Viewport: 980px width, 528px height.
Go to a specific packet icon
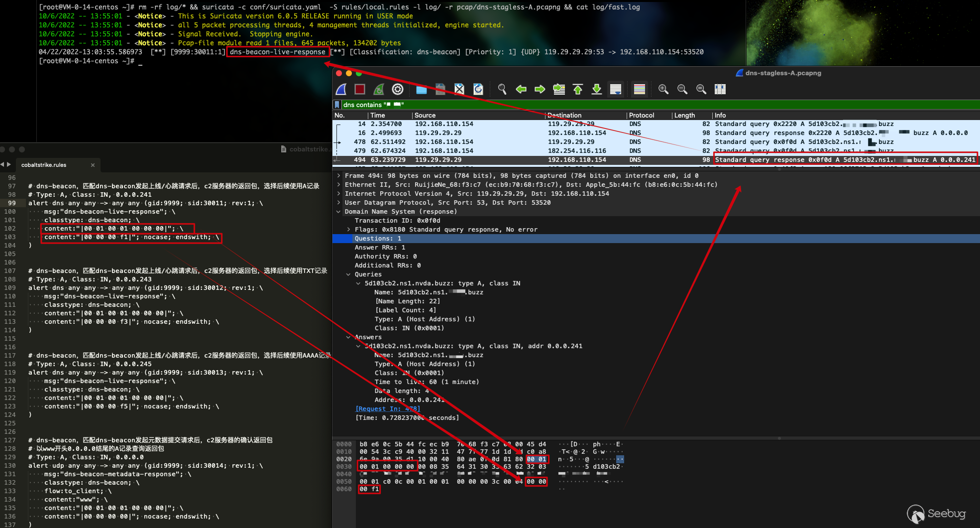tap(559, 89)
